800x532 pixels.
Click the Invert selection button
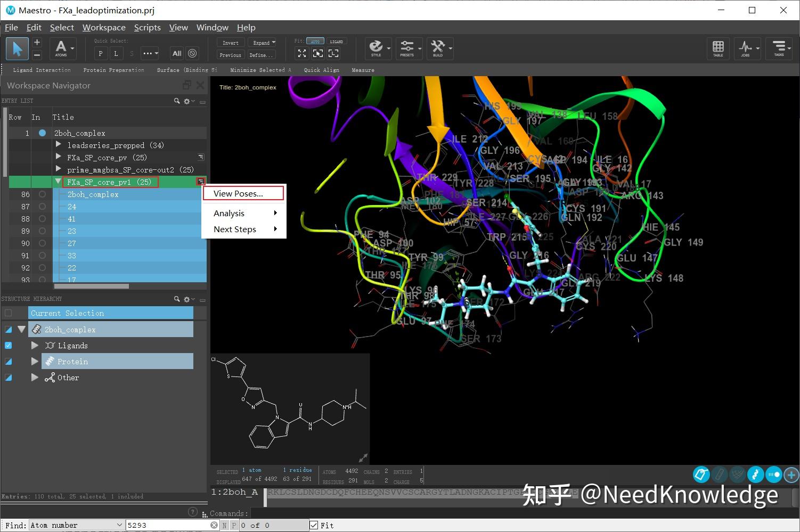(230, 42)
